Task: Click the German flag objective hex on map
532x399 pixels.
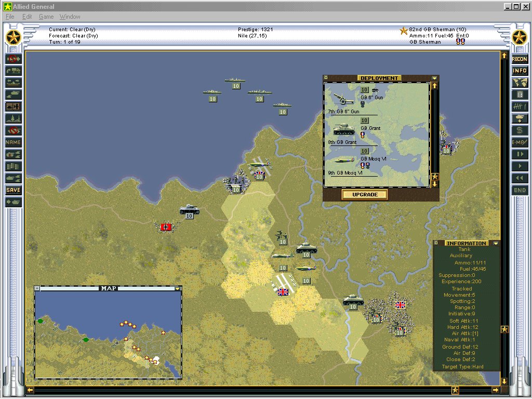Action: (x=166, y=227)
